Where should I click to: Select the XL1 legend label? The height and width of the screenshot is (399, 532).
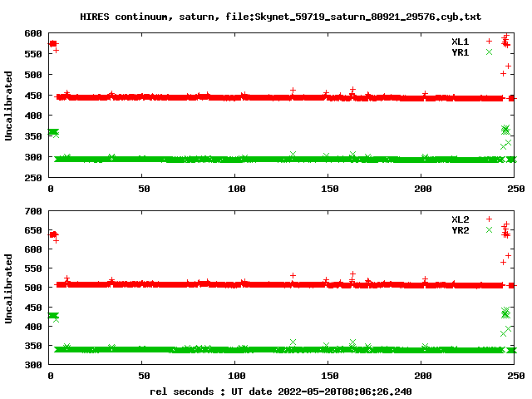(x=460, y=42)
